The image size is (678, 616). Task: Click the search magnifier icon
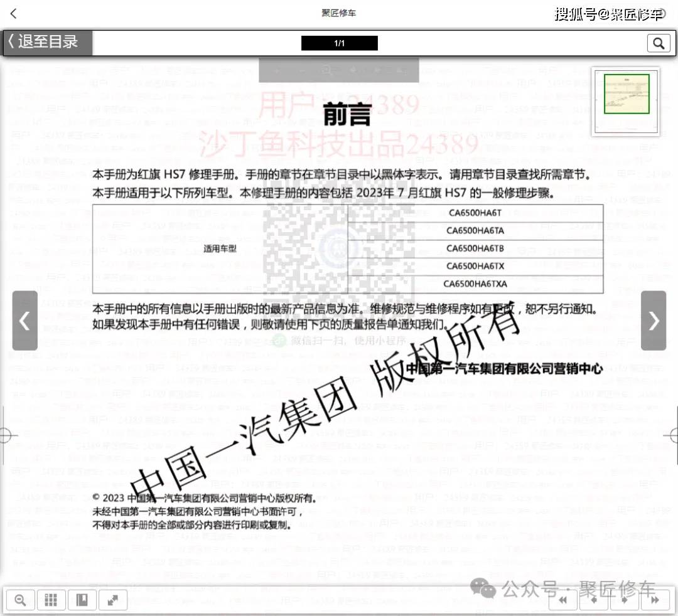pyautogui.click(x=658, y=43)
